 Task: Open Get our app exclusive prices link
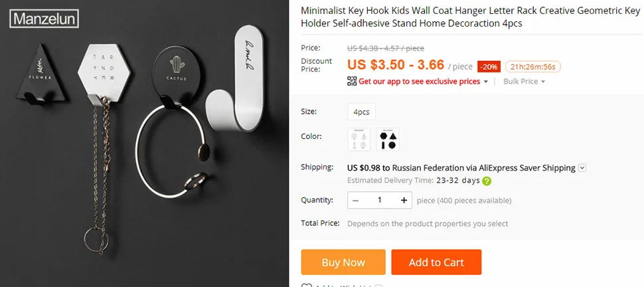(x=420, y=82)
